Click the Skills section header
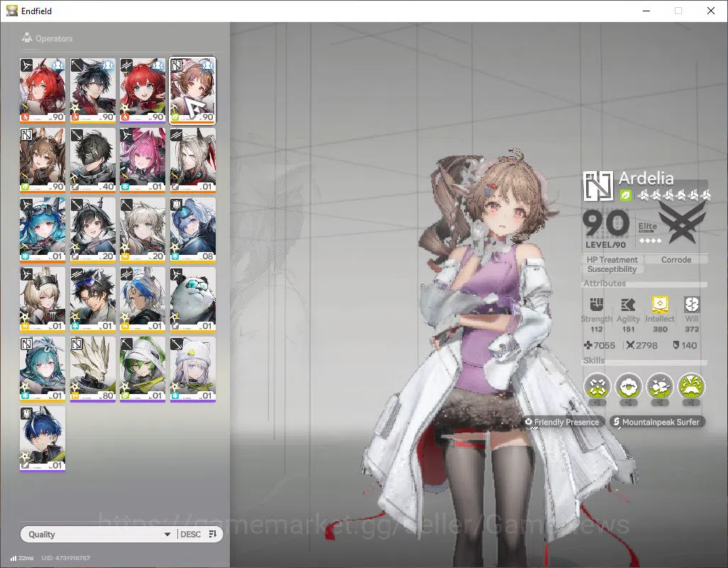 (594, 361)
